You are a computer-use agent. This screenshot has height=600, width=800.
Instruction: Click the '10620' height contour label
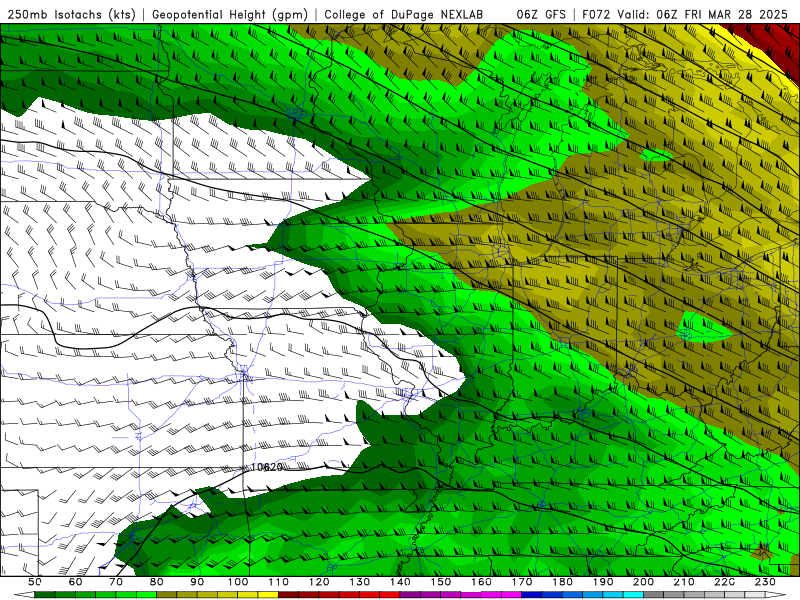[x=267, y=467]
